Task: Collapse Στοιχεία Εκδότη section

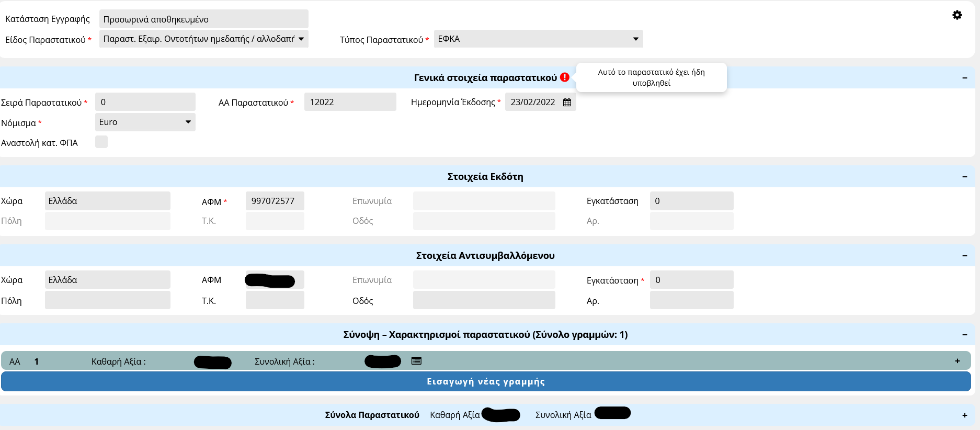Action: (x=965, y=177)
